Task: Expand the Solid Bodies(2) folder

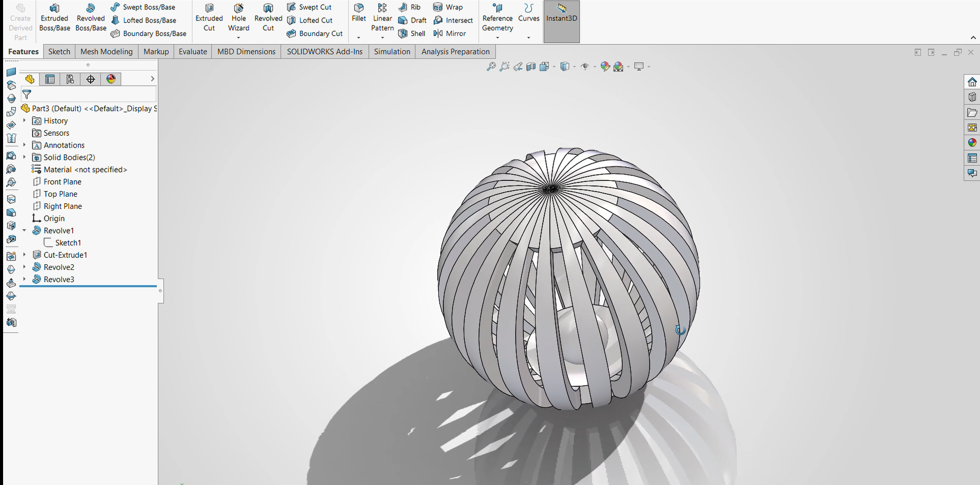Action: [24, 157]
